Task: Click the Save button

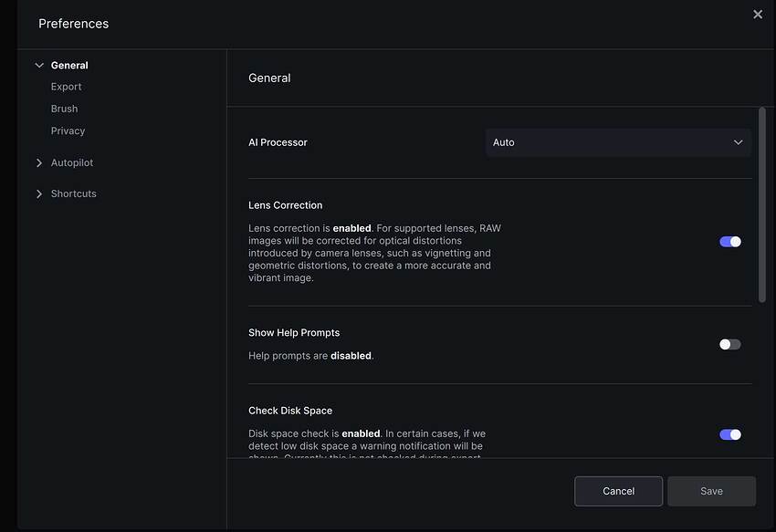Action: pos(711,491)
